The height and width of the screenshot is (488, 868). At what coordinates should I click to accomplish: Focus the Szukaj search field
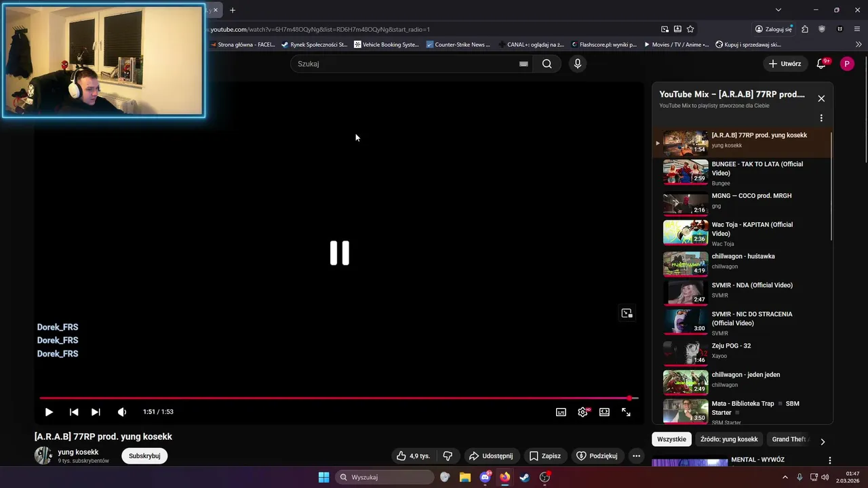tap(403, 64)
